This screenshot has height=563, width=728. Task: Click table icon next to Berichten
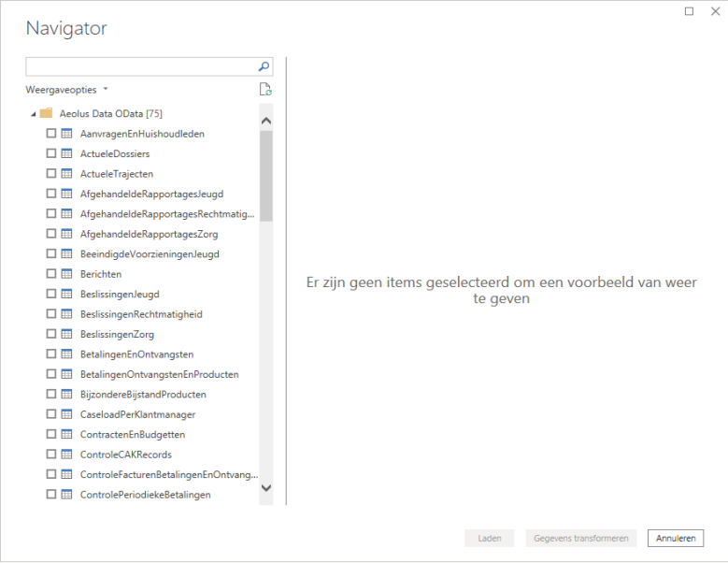pyautogui.click(x=67, y=274)
